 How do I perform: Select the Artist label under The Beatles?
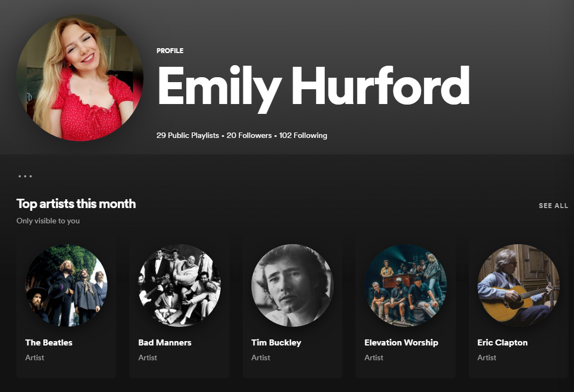(x=33, y=358)
